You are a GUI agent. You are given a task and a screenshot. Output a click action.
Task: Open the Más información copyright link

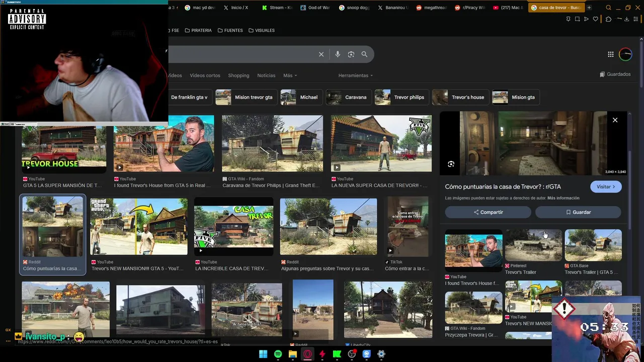[x=563, y=198]
